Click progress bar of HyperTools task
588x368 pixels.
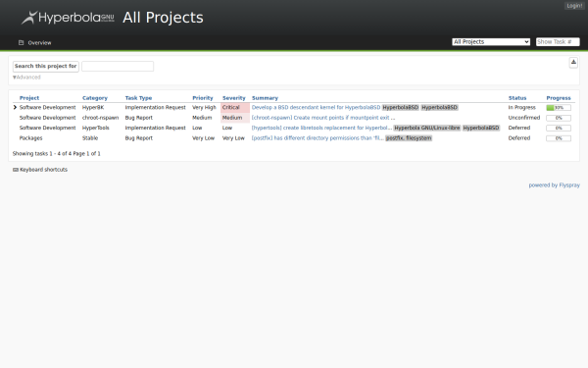pos(559,128)
